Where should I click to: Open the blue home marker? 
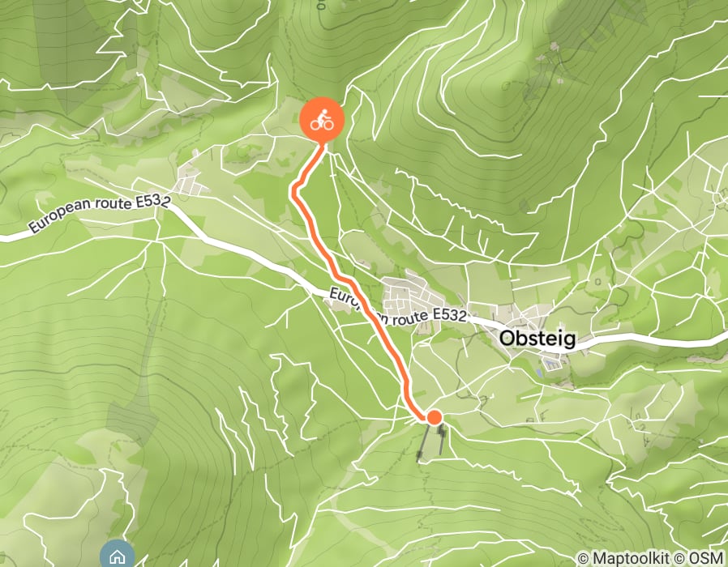118,555
